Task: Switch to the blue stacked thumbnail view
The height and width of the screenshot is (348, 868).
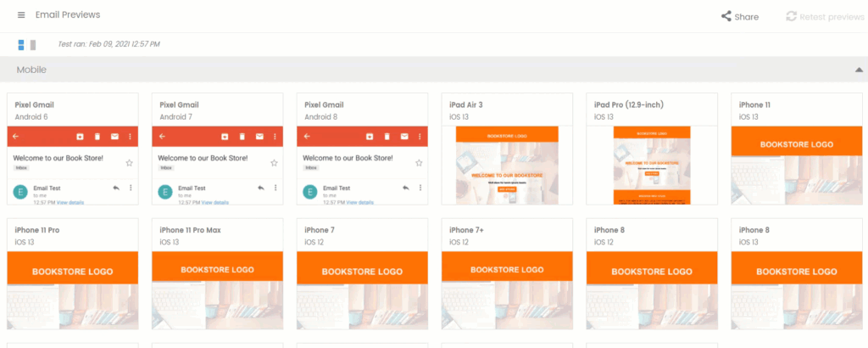Action: pos(21,44)
